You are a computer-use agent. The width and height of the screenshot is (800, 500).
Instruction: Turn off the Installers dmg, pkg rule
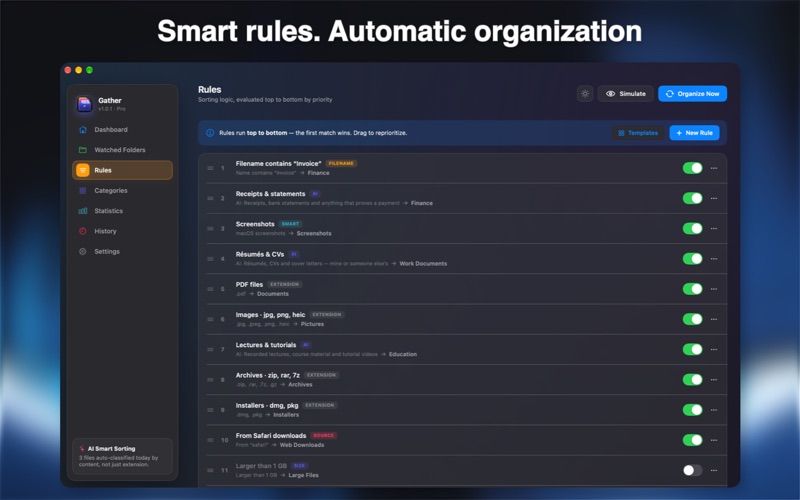coord(692,410)
